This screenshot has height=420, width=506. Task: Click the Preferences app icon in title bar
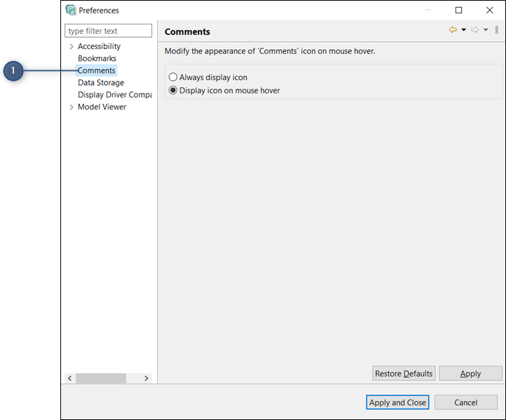coord(71,11)
